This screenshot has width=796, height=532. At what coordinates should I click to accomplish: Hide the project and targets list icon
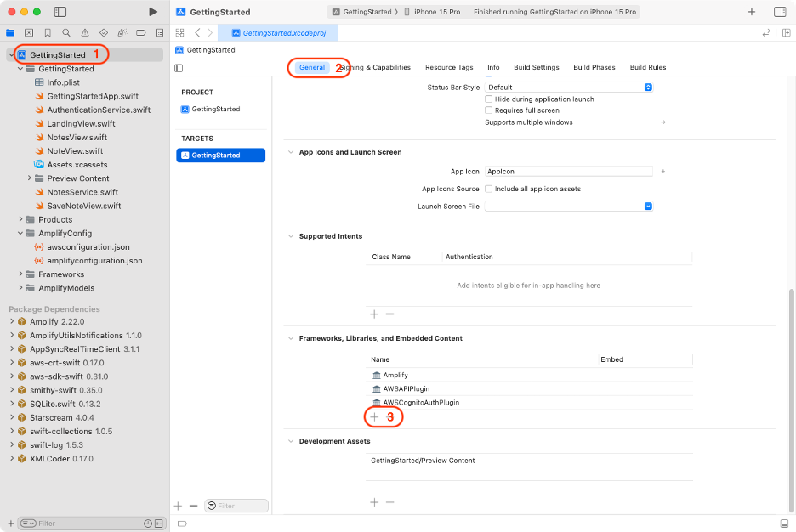[179, 68]
